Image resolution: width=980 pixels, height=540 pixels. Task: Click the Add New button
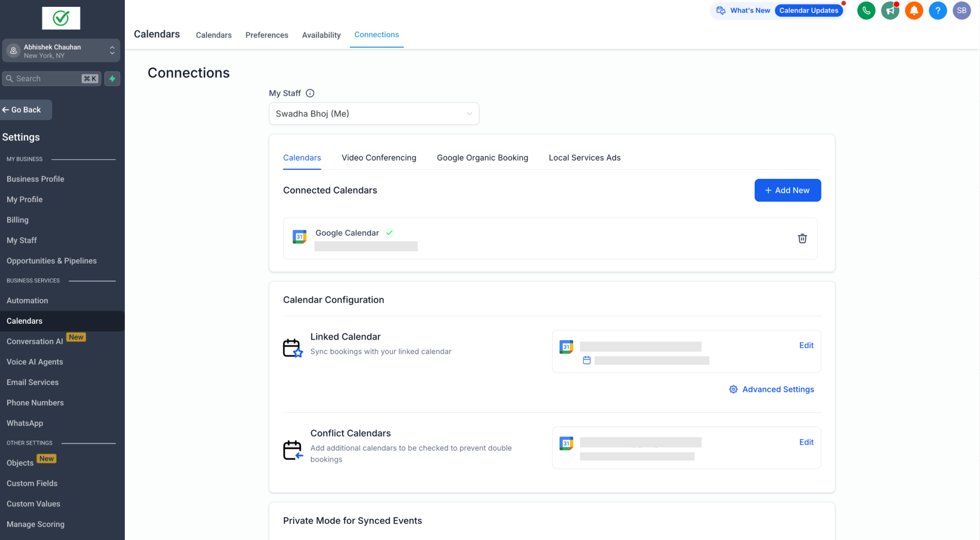(787, 190)
